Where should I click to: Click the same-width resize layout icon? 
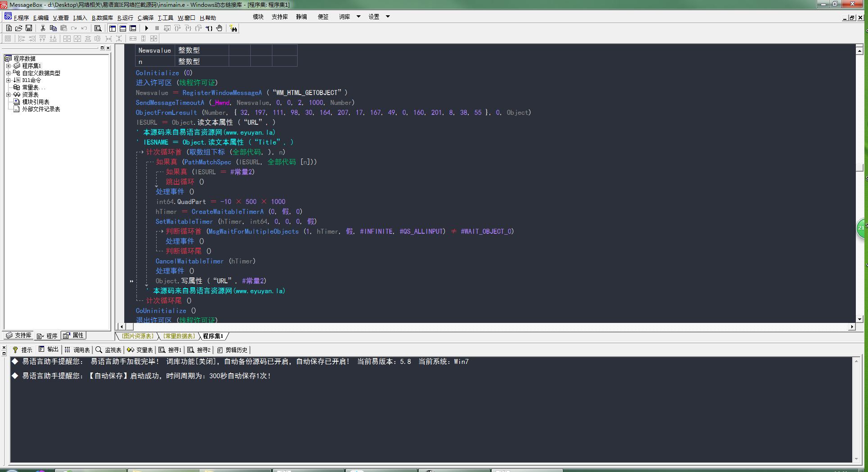[133, 39]
